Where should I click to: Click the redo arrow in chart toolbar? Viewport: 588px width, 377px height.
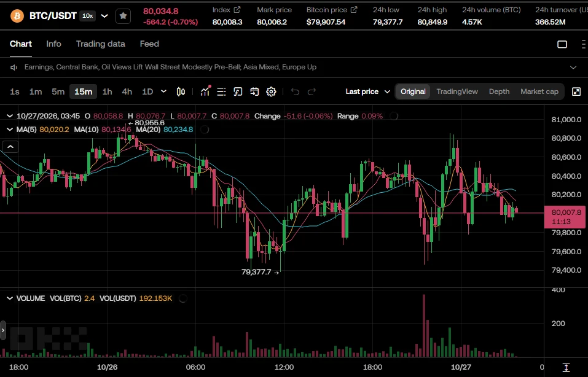coord(312,92)
